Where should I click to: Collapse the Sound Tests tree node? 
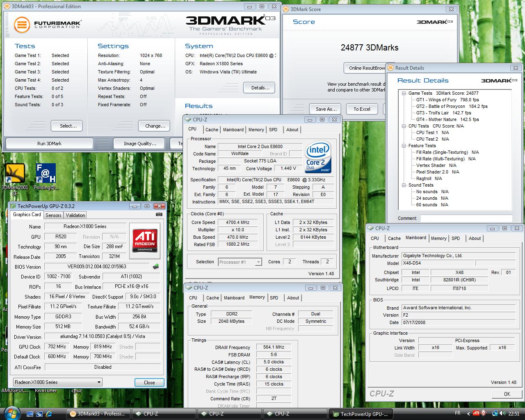click(x=404, y=185)
